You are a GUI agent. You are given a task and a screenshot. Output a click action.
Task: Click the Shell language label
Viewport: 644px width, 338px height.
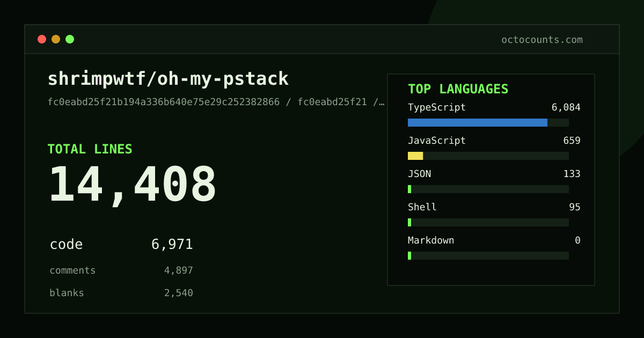(422, 207)
